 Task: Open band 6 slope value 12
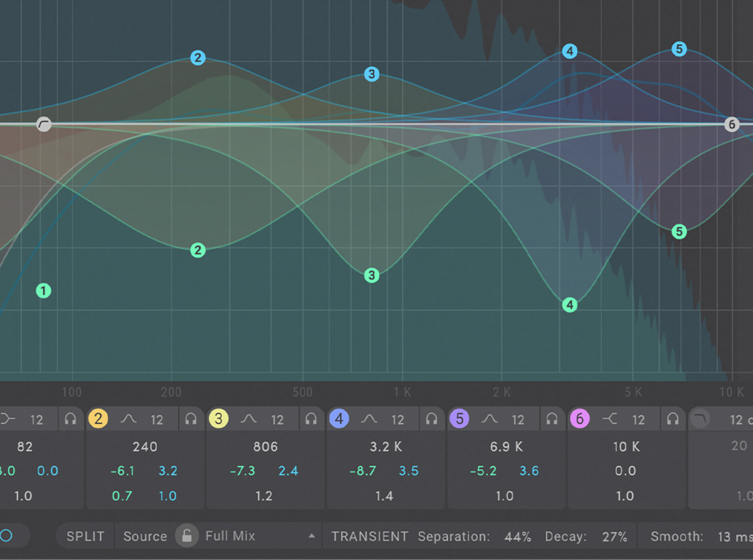tap(638, 420)
